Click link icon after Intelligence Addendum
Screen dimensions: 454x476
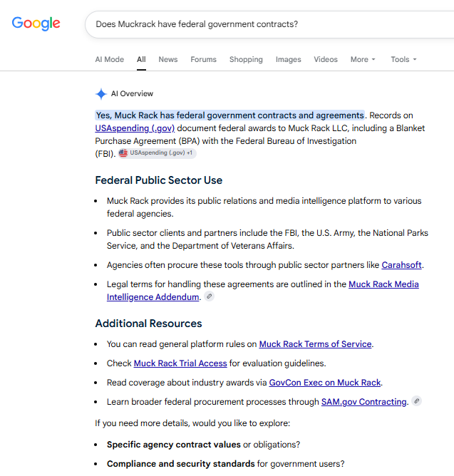[209, 296]
